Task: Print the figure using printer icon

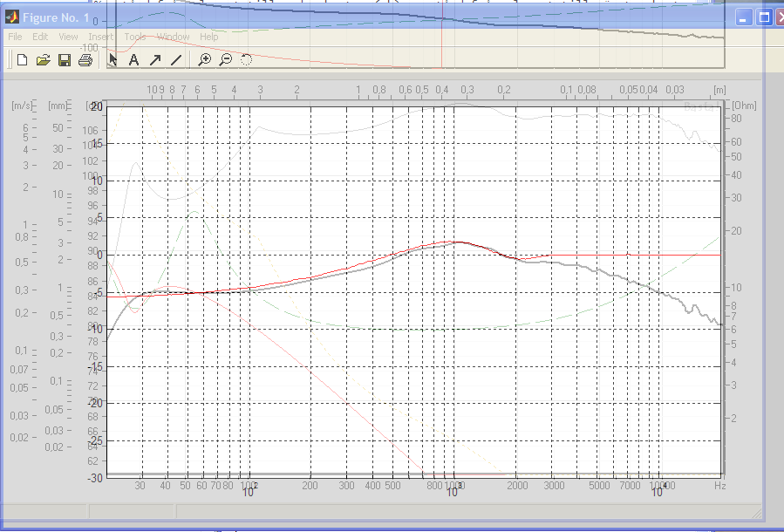Action: coord(85,60)
